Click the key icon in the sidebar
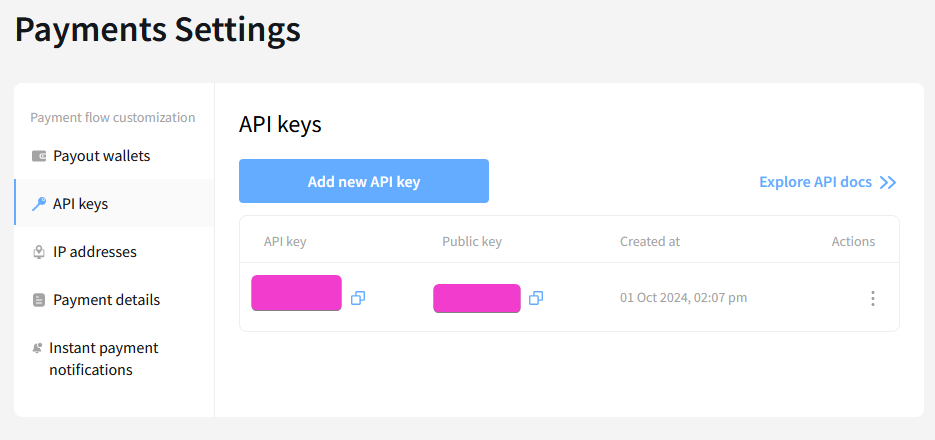 click(39, 204)
